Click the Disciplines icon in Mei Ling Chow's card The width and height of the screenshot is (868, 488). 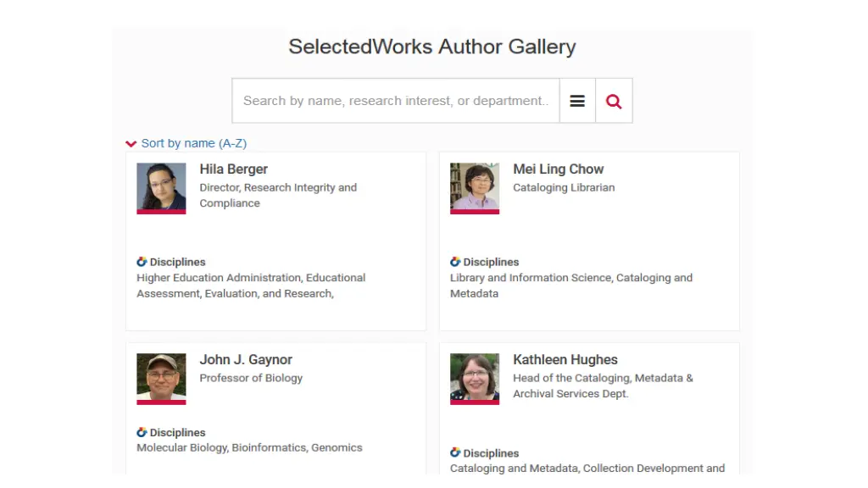455,262
